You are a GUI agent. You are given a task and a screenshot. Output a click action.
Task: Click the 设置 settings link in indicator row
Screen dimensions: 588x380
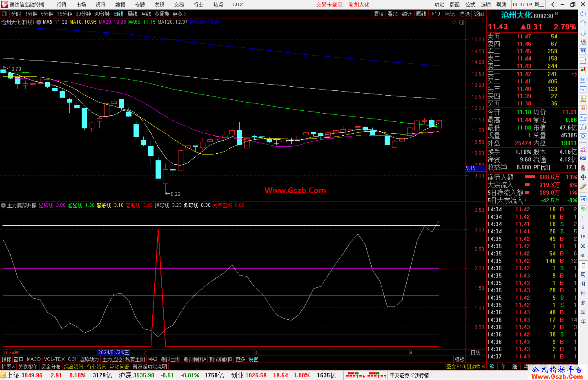pyautogui.click(x=253, y=359)
